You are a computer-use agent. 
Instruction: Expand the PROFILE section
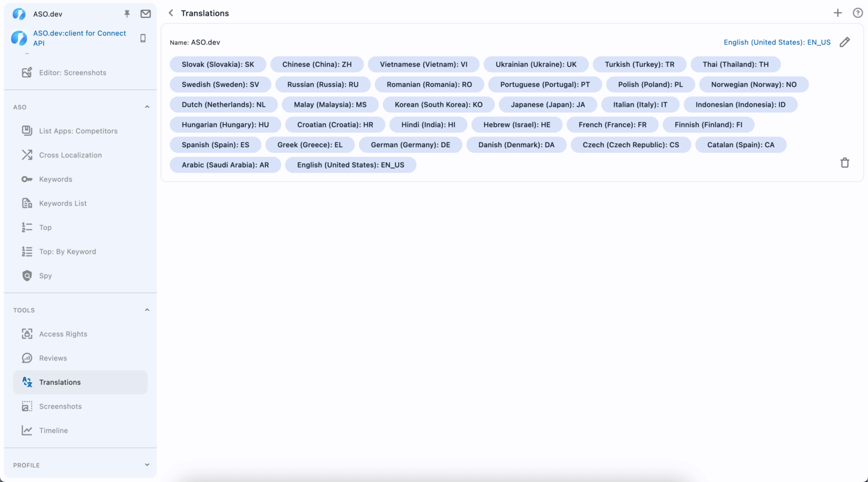(x=147, y=465)
